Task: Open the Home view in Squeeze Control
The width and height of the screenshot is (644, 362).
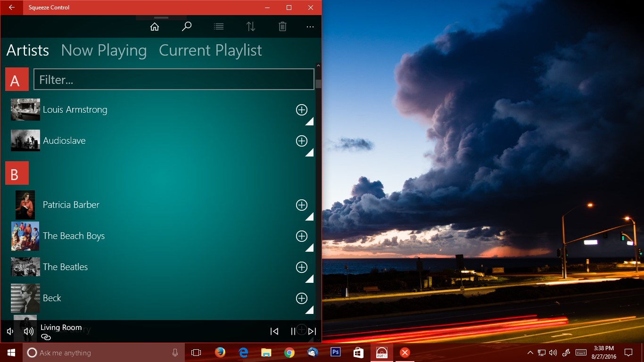Action: click(x=155, y=26)
